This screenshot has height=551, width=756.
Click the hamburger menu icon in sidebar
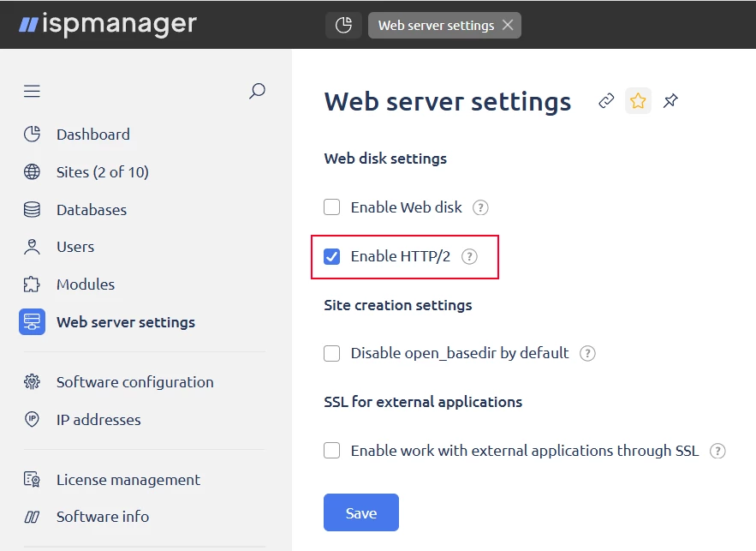pyautogui.click(x=32, y=91)
